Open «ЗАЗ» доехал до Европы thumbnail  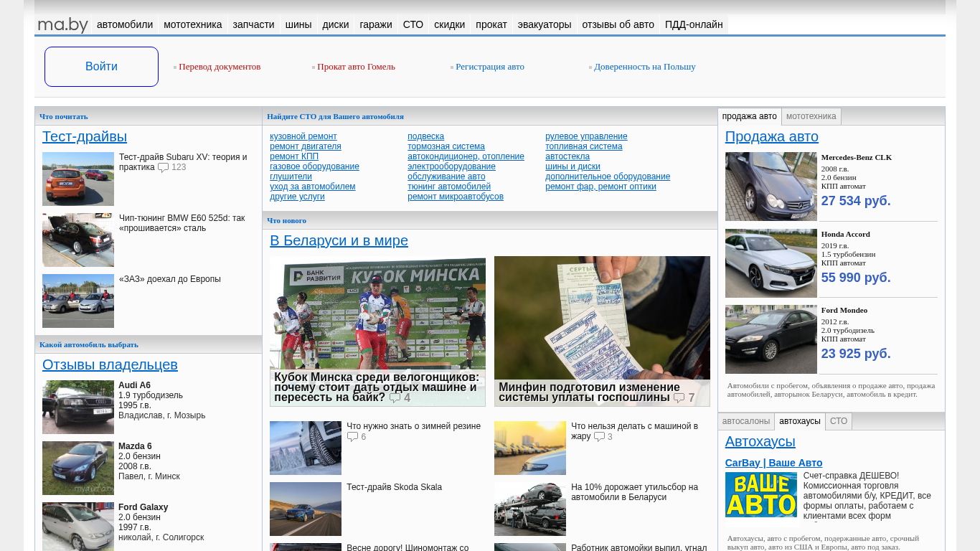78,301
